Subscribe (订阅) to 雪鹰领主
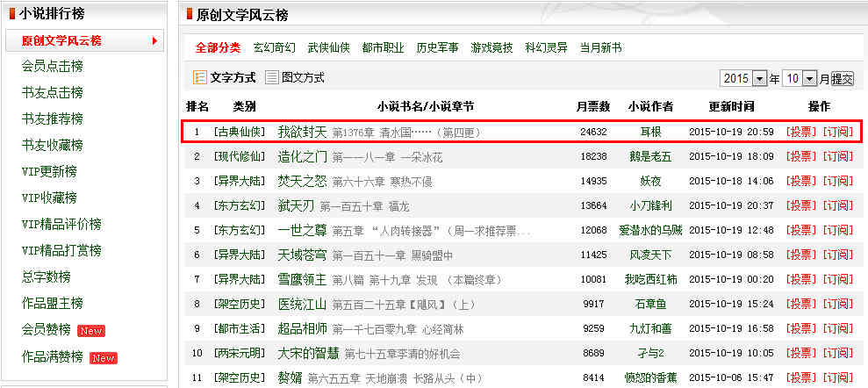This screenshot has width=868, height=388. click(838, 279)
